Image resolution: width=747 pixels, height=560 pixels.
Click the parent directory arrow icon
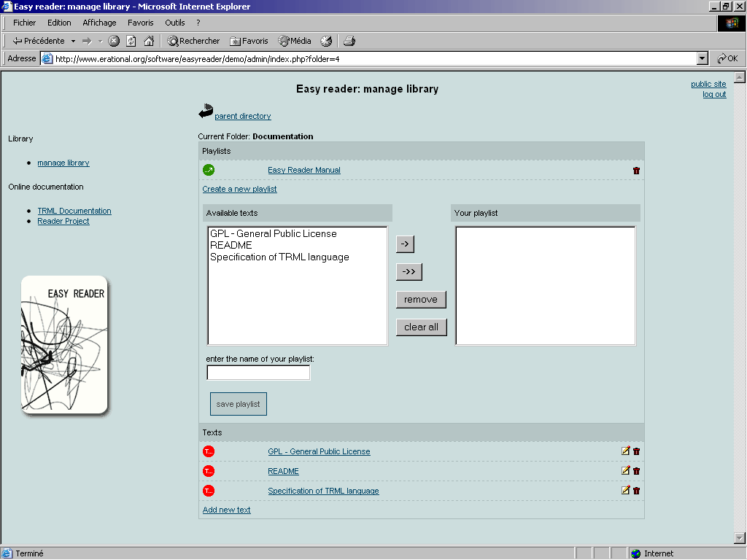(205, 112)
